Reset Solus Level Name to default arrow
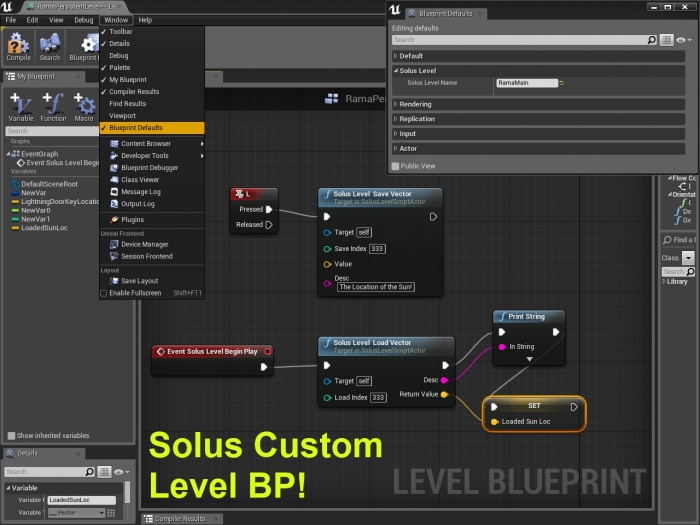The image size is (700, 525). click(x=562, y=83)
